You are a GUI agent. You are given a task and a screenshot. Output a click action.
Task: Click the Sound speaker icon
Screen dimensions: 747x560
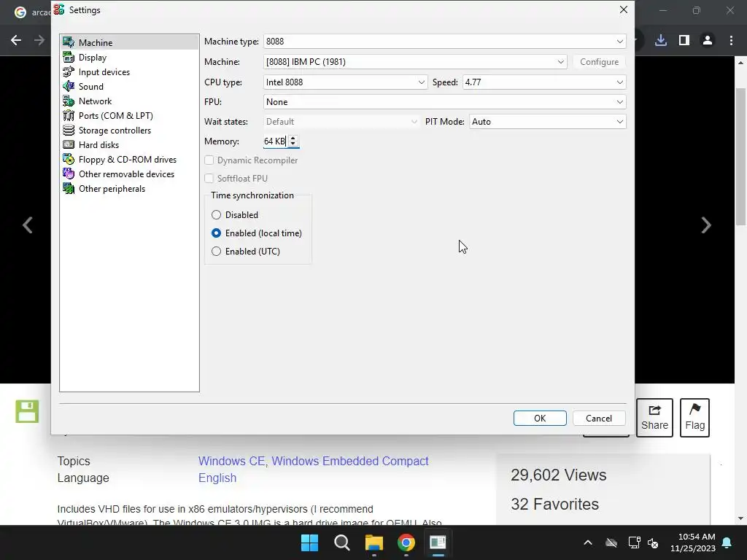[x=69, y=86]
